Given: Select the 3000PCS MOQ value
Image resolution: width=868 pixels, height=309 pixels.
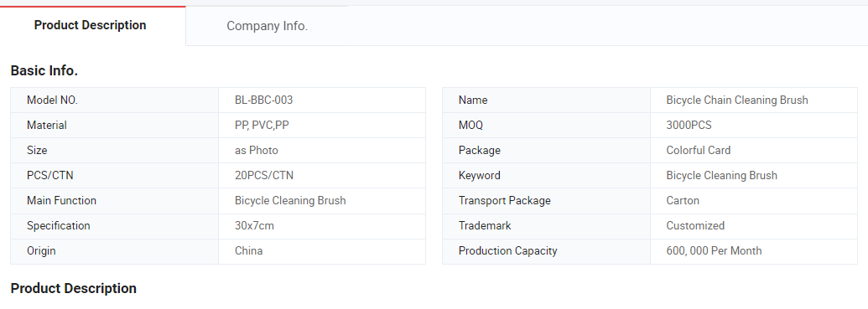Looking at the screenshot, I should click(689, 126).
